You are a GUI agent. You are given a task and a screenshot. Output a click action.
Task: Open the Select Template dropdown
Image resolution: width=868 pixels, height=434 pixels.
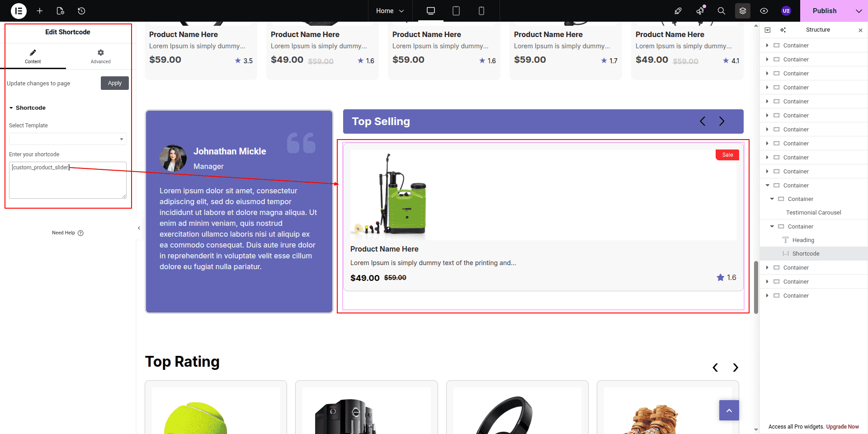68,139
